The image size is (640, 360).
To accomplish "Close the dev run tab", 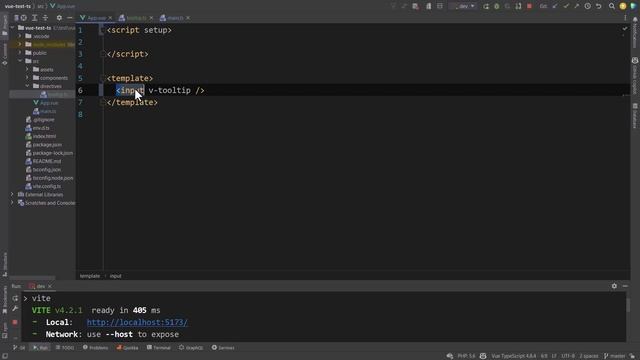I will pyautogui.click(x=50, y=286).
